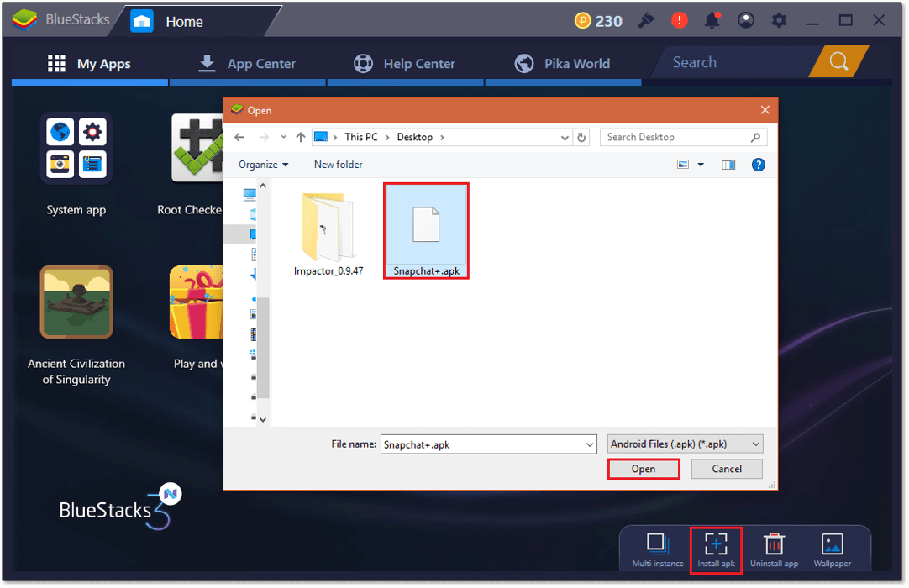
Task: Click Cancel in the Open dialog
Action: (727, 469)
